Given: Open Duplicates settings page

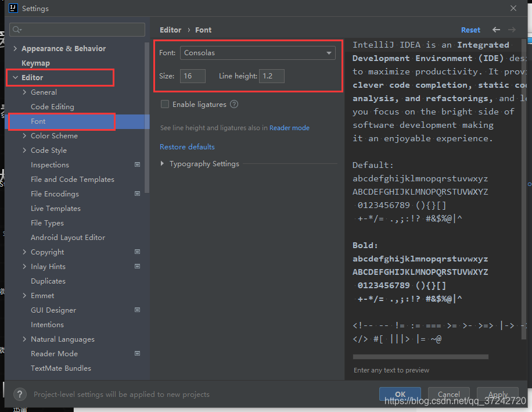Looking at the screenshot, I should point(48,281).
